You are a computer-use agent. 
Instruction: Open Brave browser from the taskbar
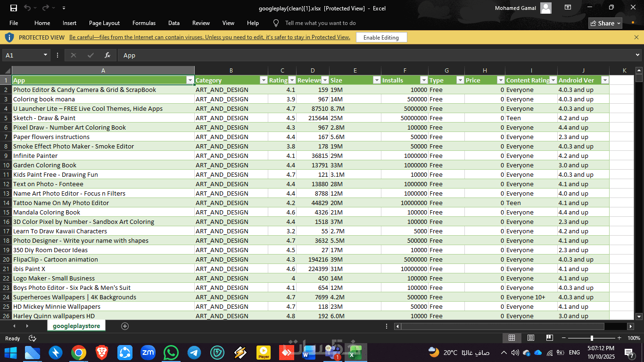tap(102, 352)
